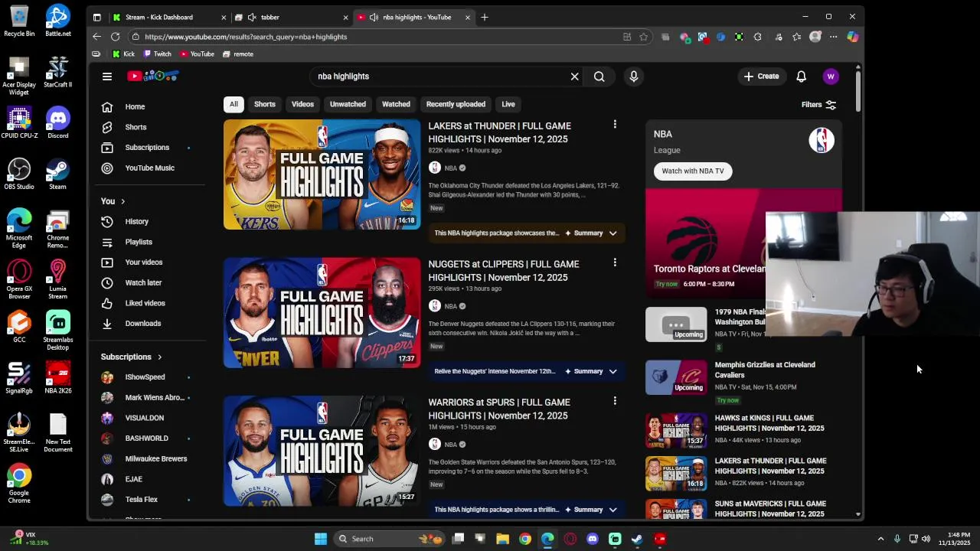This screenshot has width=980, height=551.
Task: Open Steam from the taskbar
Action: 637,539
